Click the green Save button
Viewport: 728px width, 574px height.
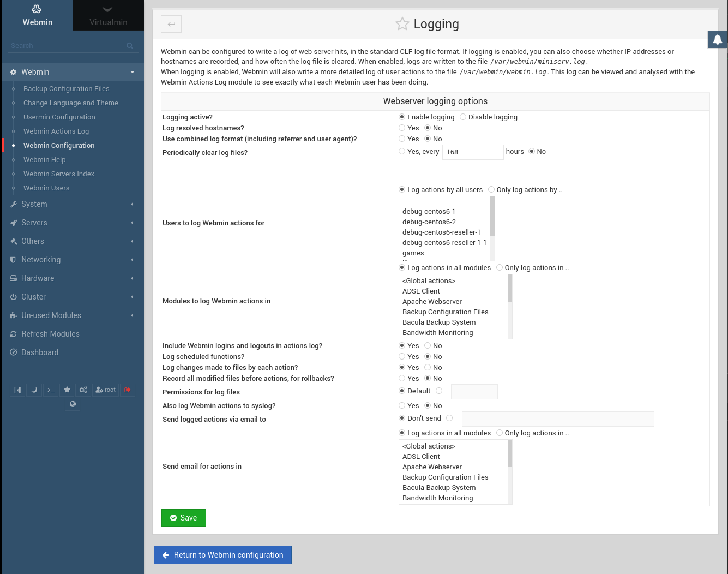(x=183, y=518)
